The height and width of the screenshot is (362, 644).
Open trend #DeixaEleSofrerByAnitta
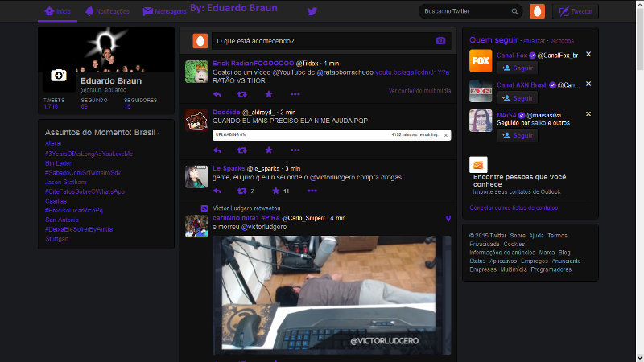pos(78,229)
